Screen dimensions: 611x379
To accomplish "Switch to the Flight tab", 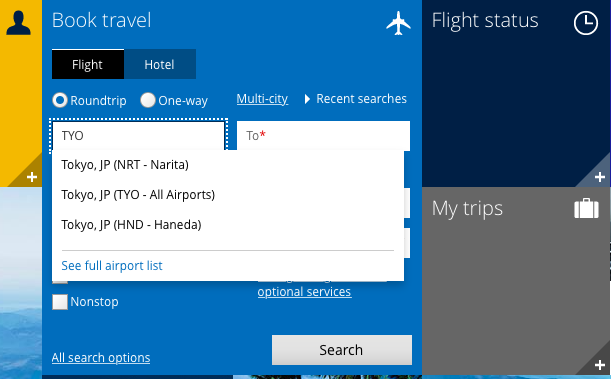I will 88,64.
